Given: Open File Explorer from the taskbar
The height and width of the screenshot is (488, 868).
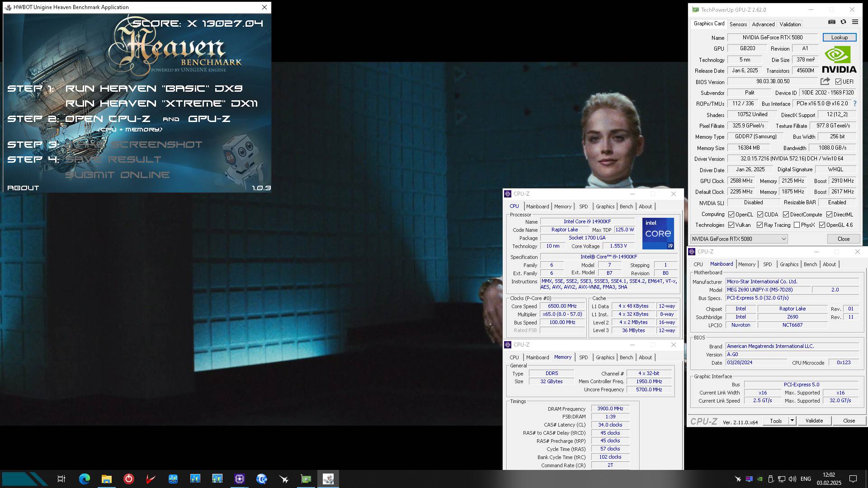Looking at the screenshot, I should pyautogui.click(x=107, y=479).
